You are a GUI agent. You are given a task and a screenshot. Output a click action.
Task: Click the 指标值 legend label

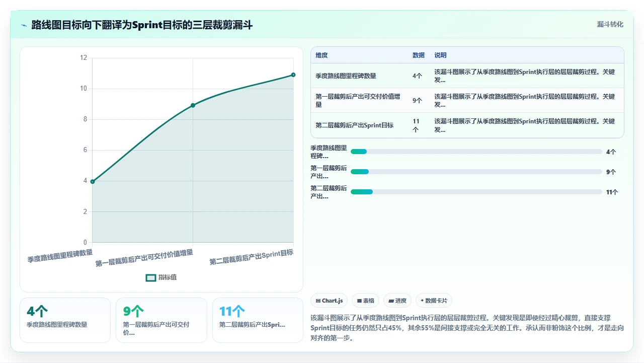click(168, 277)
